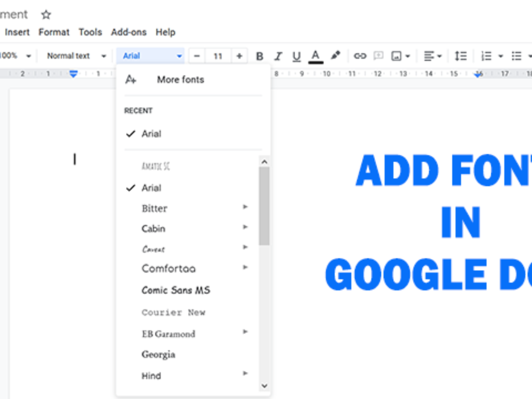This screenshot has width=532, height=399.
Task: Toggle italic formatting
Action: (278, 56)
